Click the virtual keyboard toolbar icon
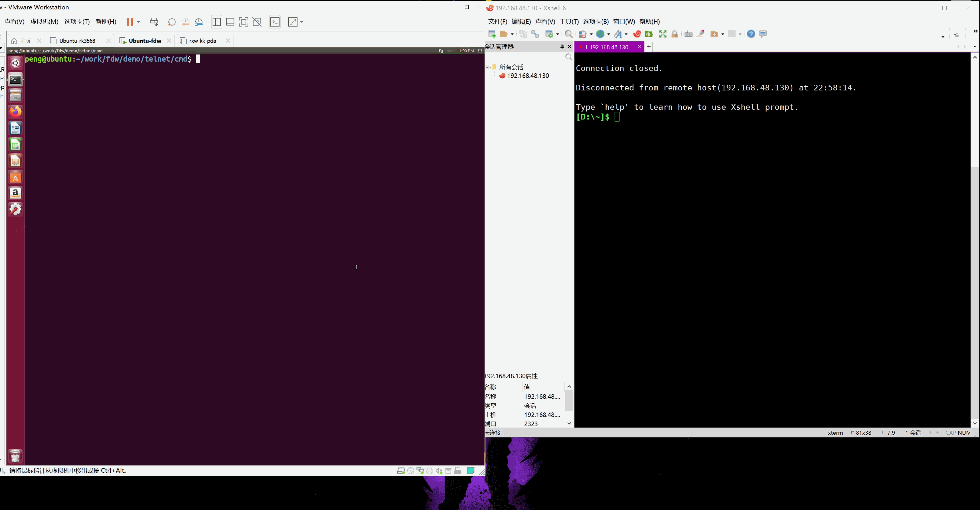Screen dimensions: 980x510 (688, 34)
